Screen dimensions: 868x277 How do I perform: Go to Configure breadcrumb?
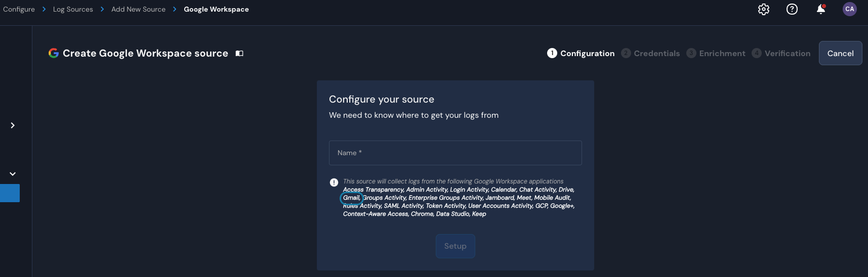pyautogui.click(x=19, y=9)
